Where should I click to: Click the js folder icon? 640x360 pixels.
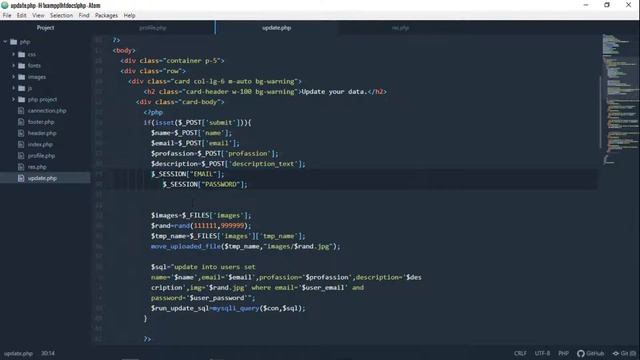[22, 88]
